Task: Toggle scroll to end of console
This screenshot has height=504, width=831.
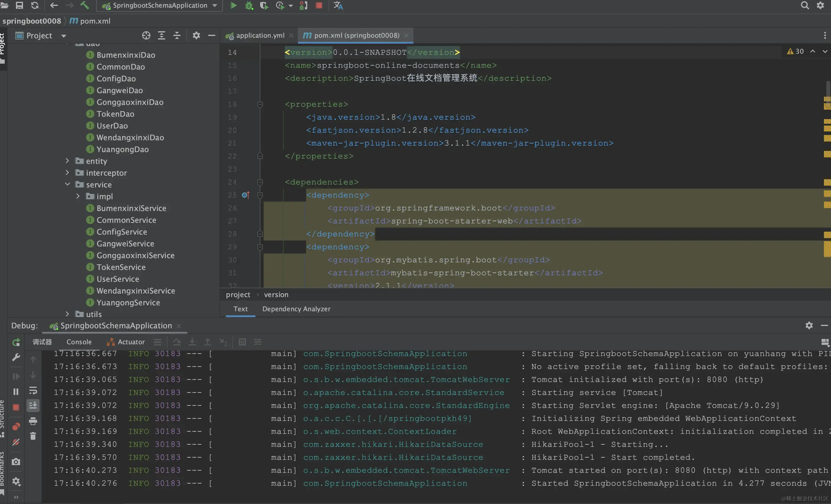Action: 33,406
